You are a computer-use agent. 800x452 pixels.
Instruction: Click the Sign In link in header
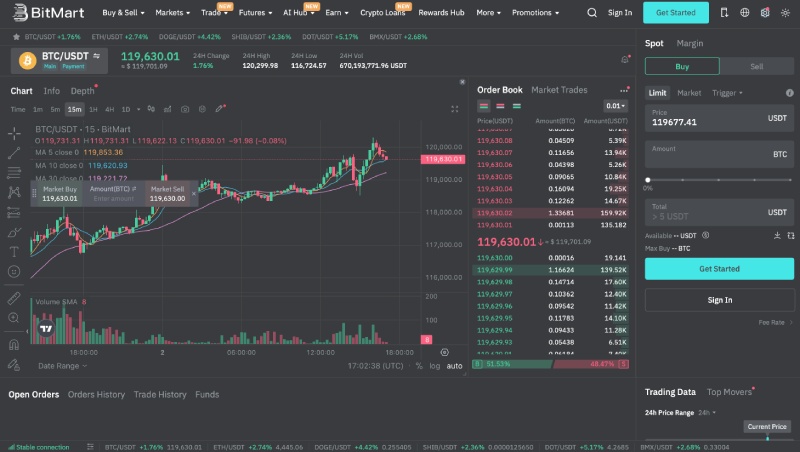pyautogui.click(x=620, y=13)
